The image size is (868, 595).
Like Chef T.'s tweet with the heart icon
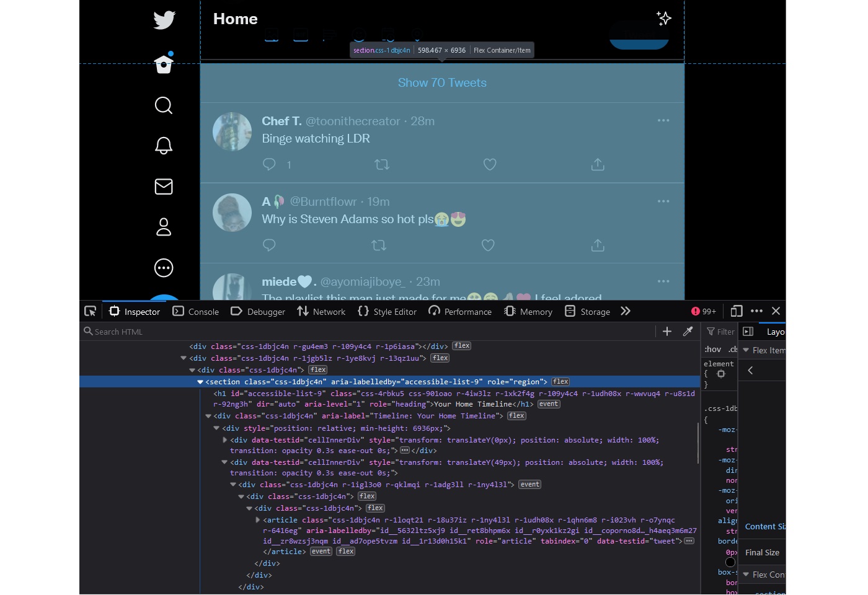490,164
